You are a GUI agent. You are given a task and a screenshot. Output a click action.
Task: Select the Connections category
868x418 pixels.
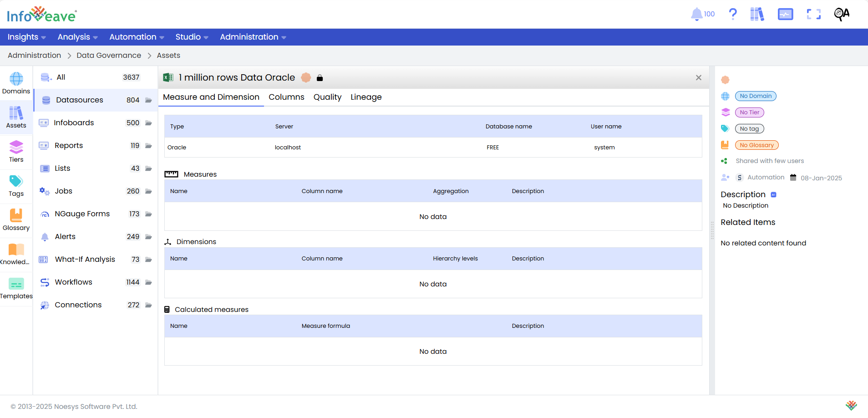click(96, 305)
